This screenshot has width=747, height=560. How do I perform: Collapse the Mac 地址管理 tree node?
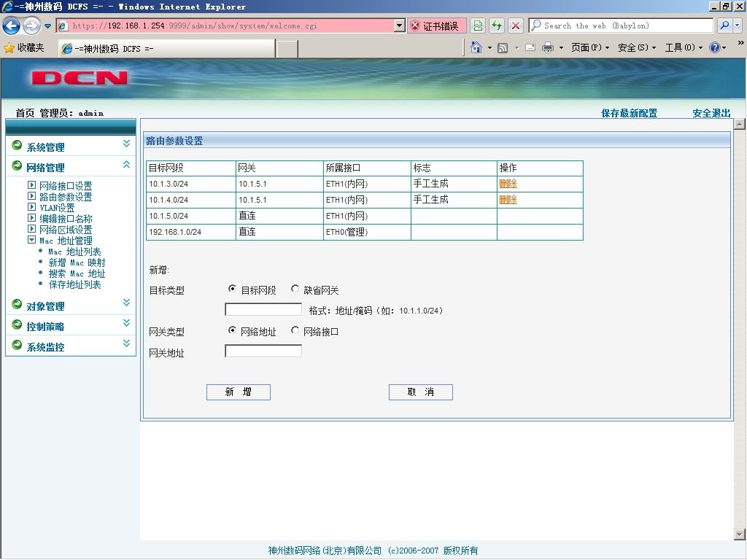[31, 240]
